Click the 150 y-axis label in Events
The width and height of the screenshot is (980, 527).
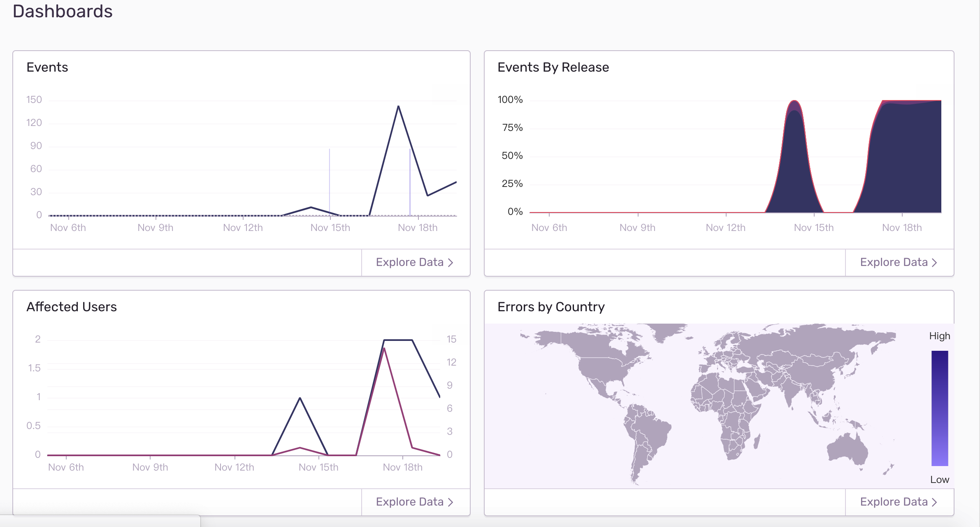34,100
